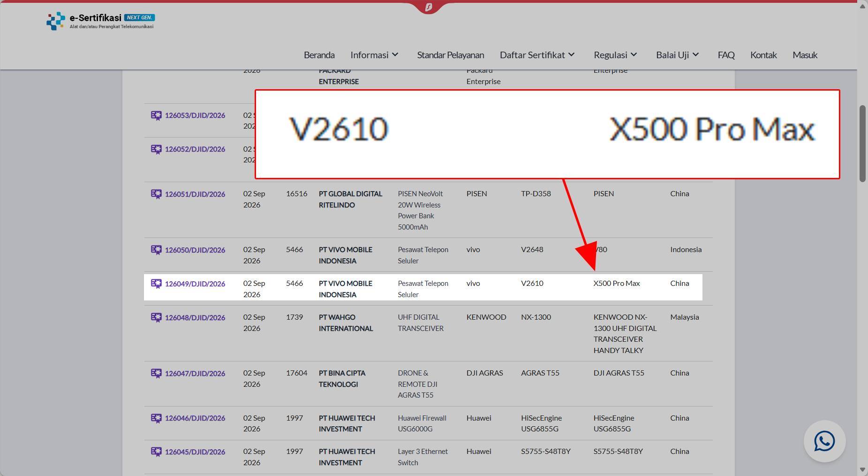Click certificate icon for 126048/DJID/2026

tap(156, 317)
